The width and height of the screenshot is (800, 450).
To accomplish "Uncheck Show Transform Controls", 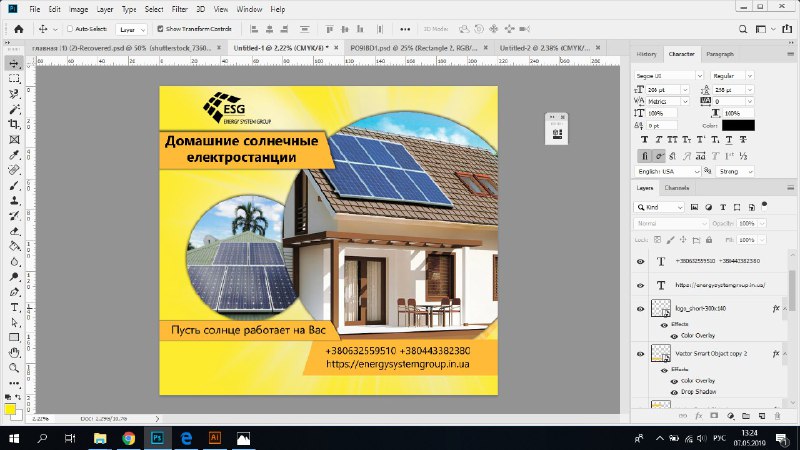I will 160,29.
